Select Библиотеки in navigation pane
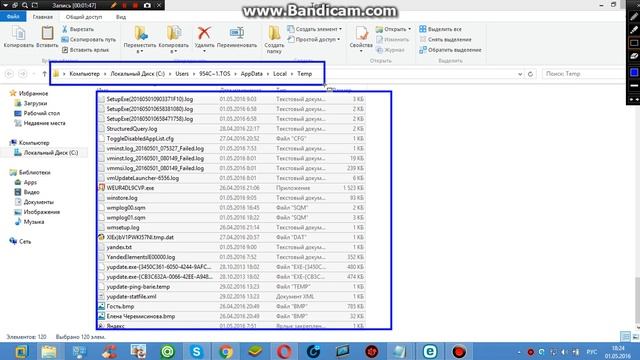This screenshot has height=360, width=640. [x=30, y=172]
